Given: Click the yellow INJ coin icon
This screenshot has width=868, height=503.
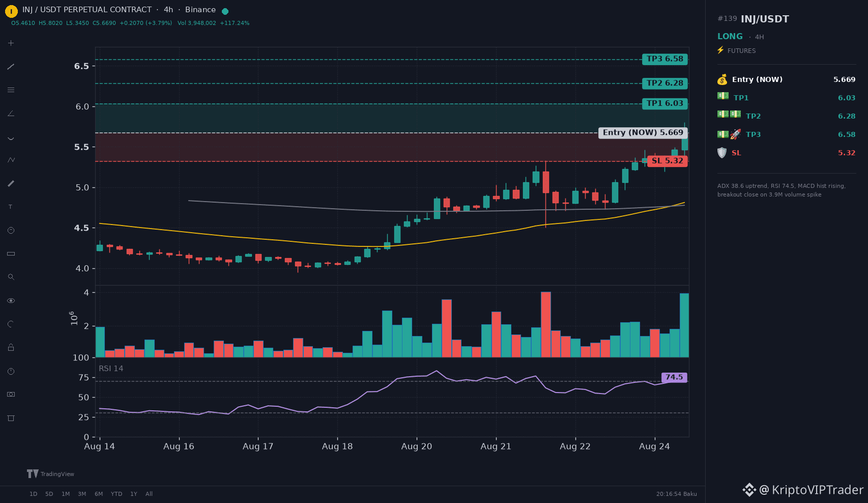Looking at the screenshot, I should point(11,11).
